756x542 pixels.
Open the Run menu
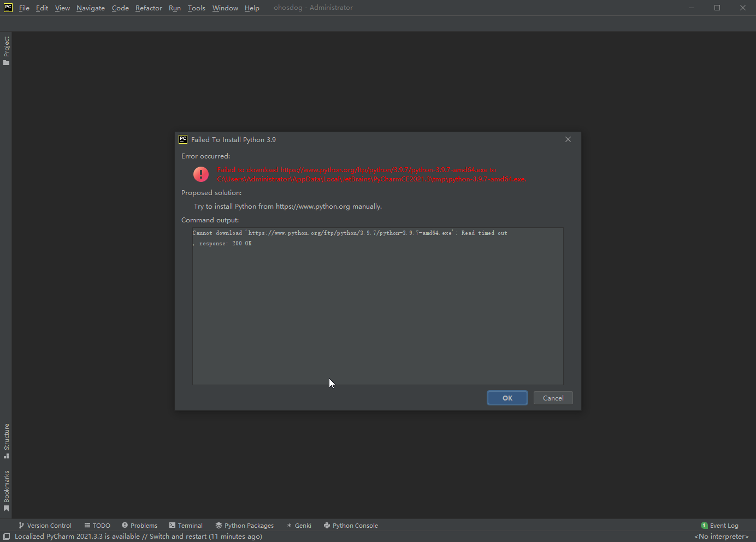tap(175, 8)
